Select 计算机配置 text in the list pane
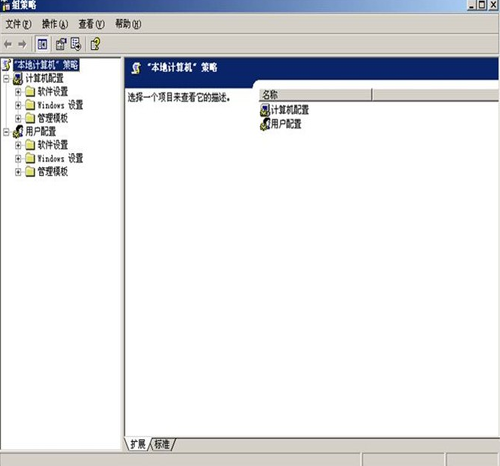Image resolution: width=500 pixels, height=466 pixels. point(290,110)
